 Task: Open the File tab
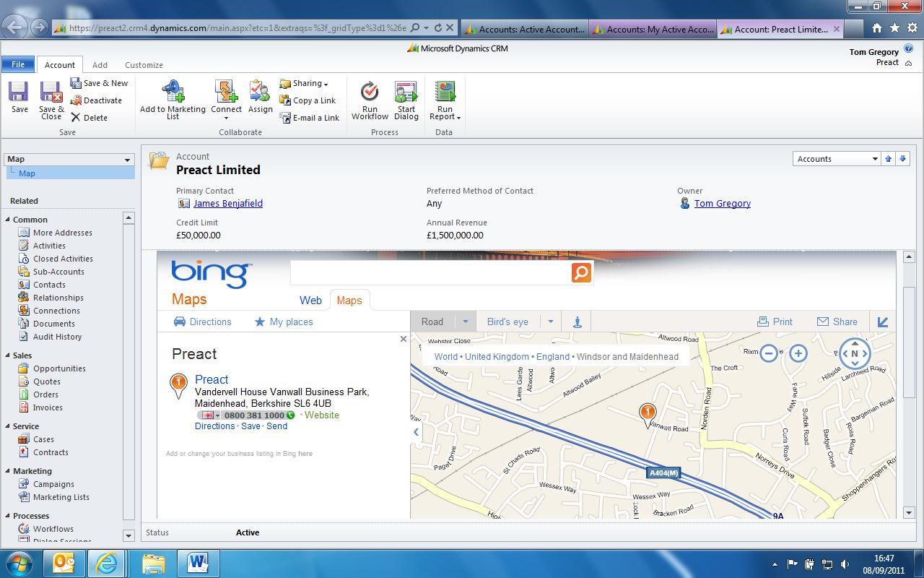18,64
